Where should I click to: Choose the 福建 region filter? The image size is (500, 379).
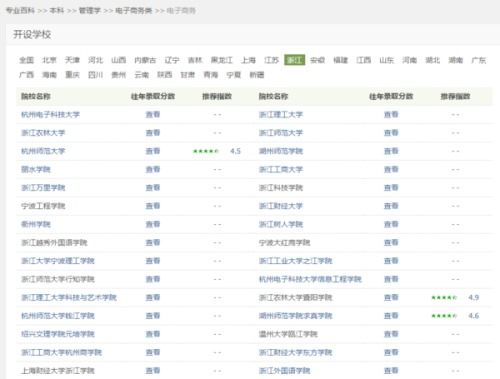340,60
